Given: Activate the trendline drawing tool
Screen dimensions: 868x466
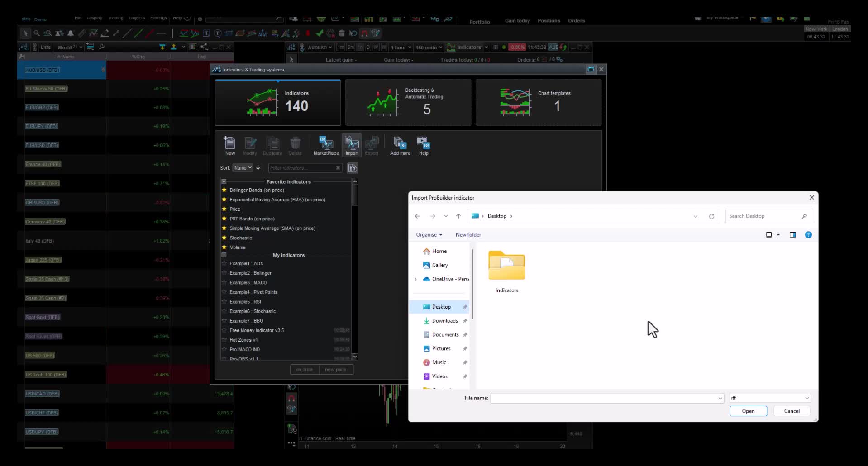Looking at the screenshot, I should [128, 33].
